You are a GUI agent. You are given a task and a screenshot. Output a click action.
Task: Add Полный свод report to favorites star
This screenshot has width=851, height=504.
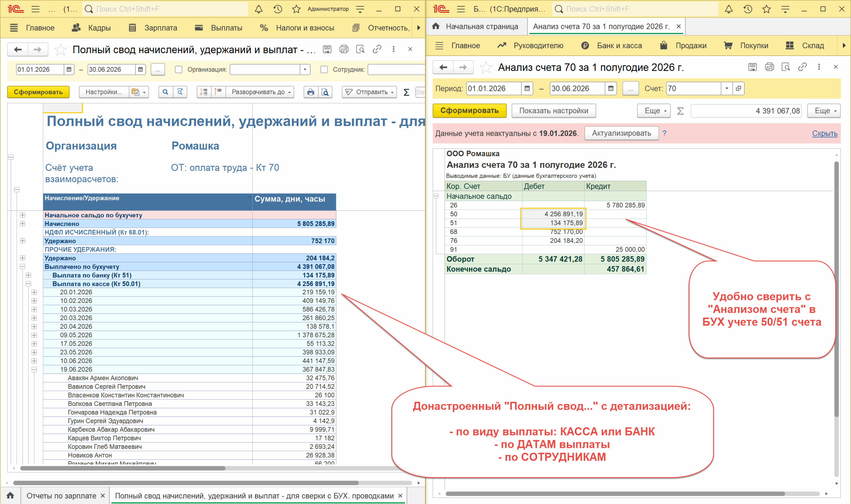tap(61, 50)
